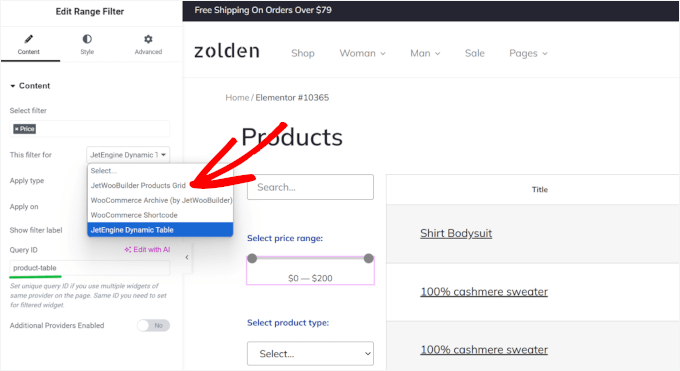Open the Content tab pencil icon
Image resolution: width=680 pixels, height=371 pixels.
[29, 39]
